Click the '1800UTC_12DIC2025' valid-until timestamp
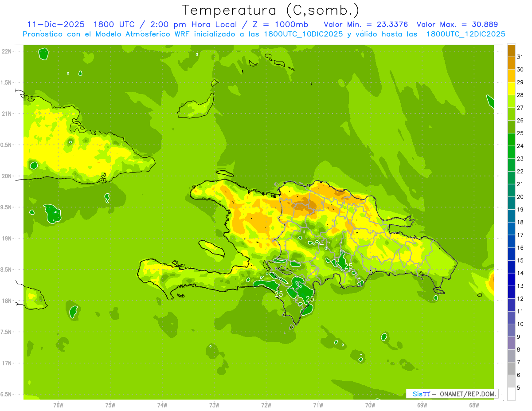532x411 pixels. click(465, 34)
